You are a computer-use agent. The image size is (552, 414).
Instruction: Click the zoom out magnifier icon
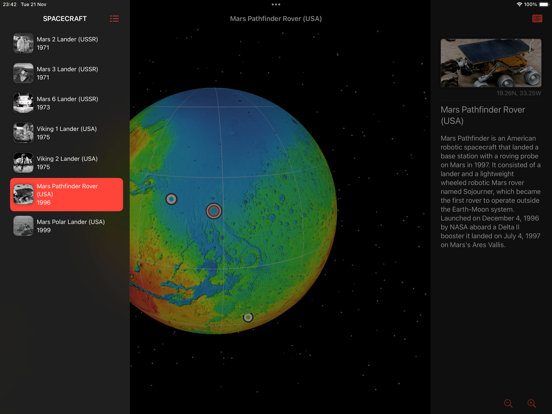pyautogui.click(x=508, y=403)
